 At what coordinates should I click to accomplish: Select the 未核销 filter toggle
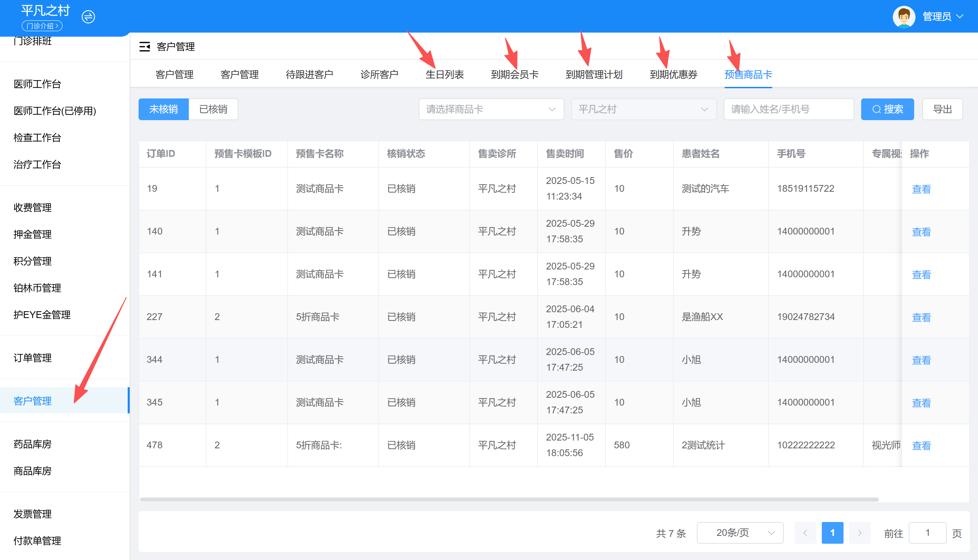(x=164, y=109)
